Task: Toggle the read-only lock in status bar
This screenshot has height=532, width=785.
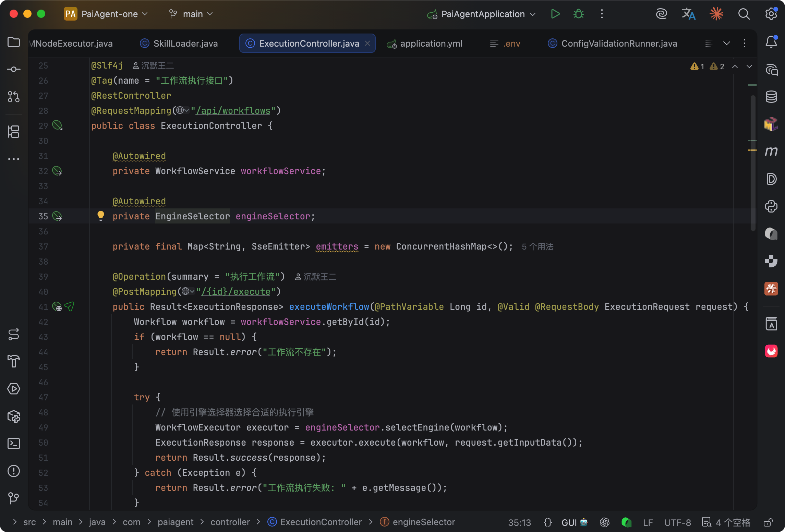Action: coord(768,522)
